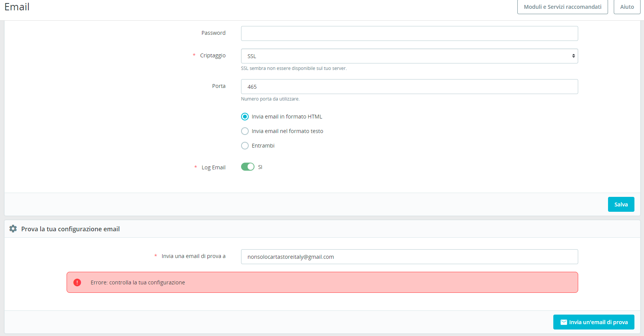This screenshot has height=336, width=644.
Task: Click the test email address field
Action: pyautogui.click(x=409, y=257)
